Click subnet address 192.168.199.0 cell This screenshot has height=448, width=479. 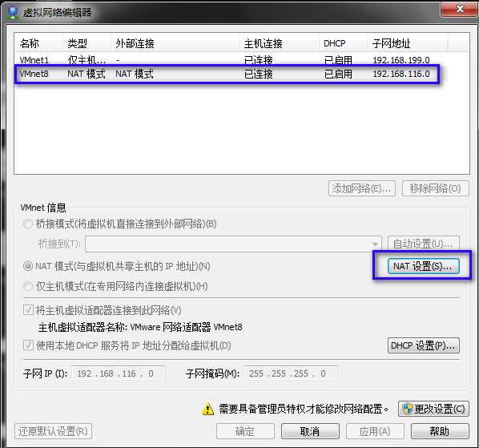[401, 60]
